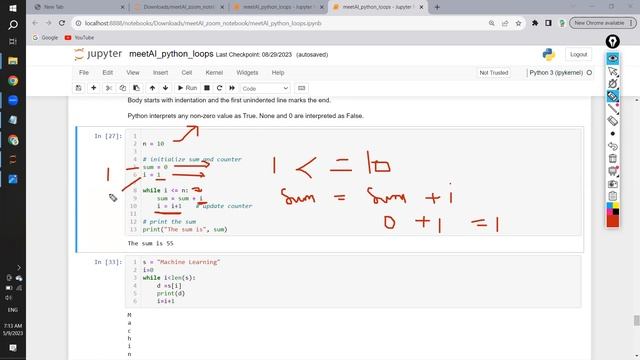
Task: Open the View menu
Action: pyautogui.click(x=133, y=73)
